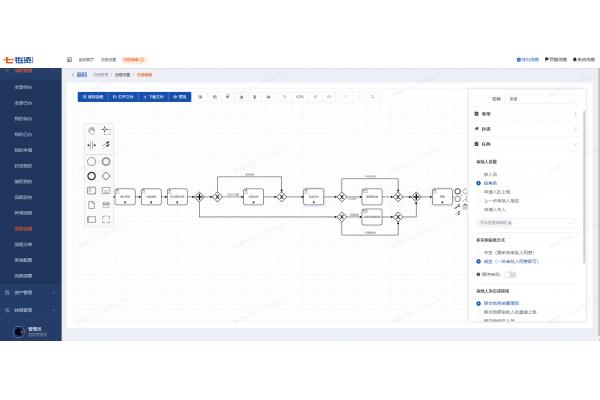This screenshot has width=600, height=400.
Task: Activate the global connect tool
Action: 106,145
